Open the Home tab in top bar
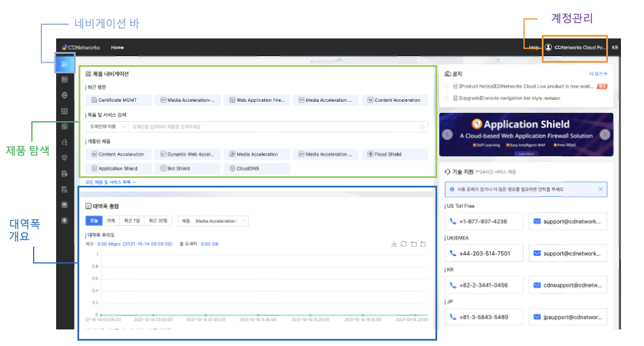Image resolution: width=644 pixels, height=346 pixels. (117, 47)
